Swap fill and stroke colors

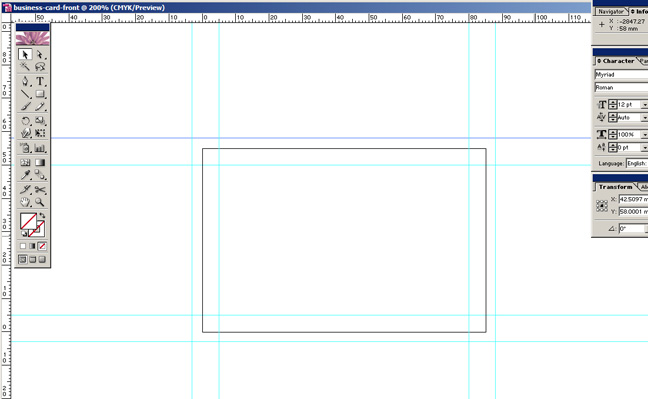42,216
